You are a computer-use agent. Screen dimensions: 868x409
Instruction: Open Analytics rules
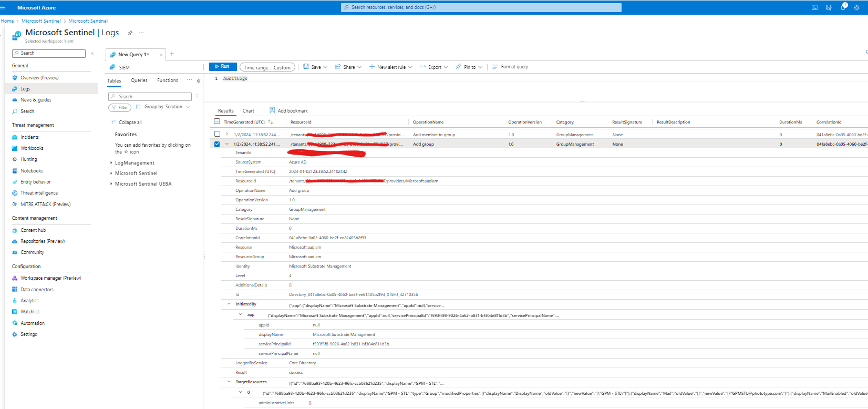pos(29,301)
